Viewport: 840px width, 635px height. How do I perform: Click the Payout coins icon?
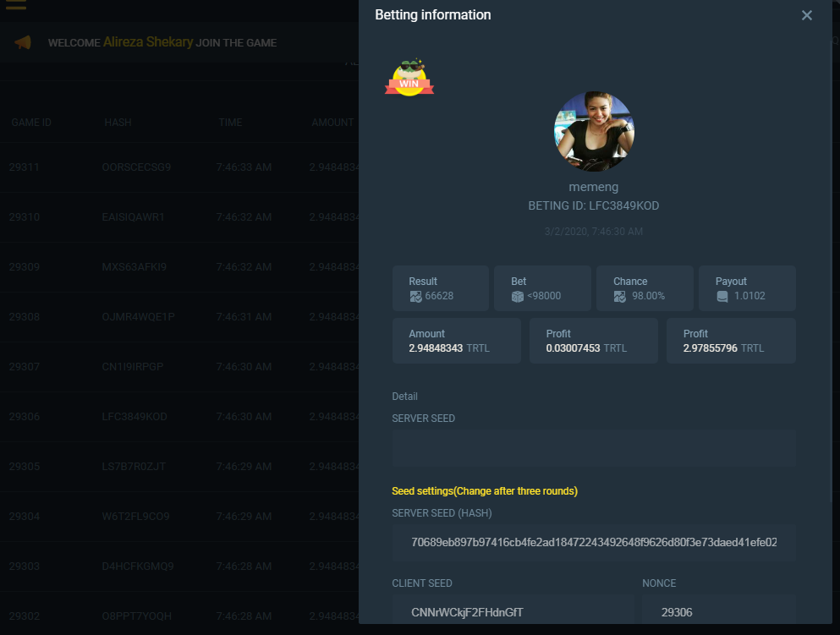(x=722, y=297)
